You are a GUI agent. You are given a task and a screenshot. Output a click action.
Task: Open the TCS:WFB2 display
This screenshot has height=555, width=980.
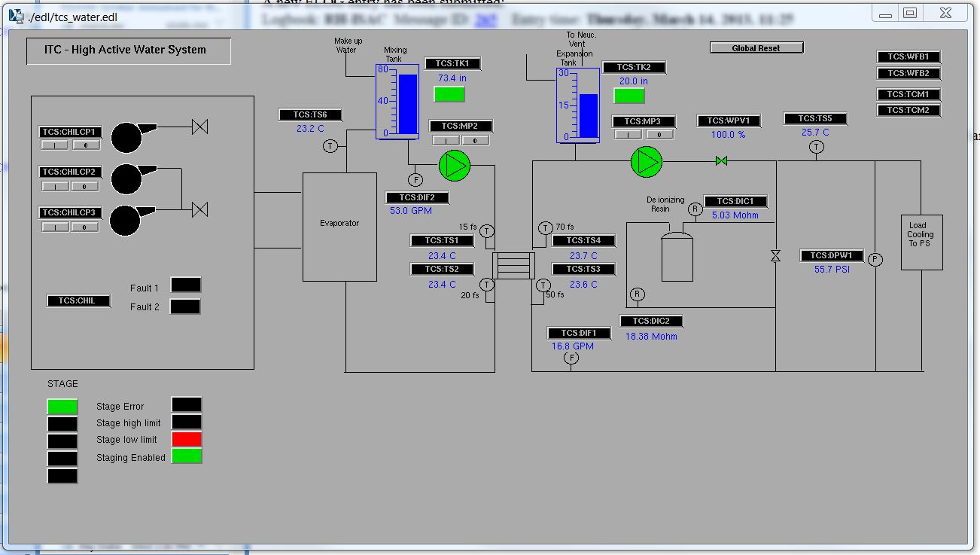coord(908,73)
